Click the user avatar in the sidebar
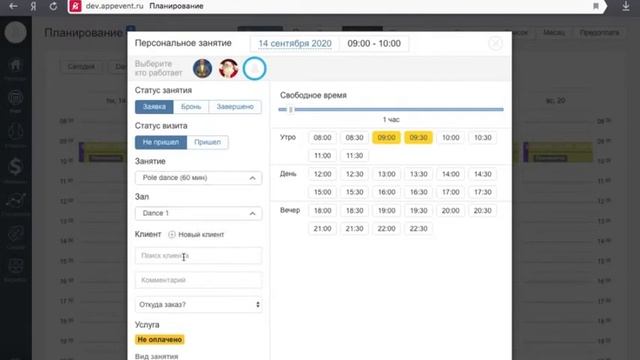The width and height of the screenshot is (640, 360). tap(16, 32)
